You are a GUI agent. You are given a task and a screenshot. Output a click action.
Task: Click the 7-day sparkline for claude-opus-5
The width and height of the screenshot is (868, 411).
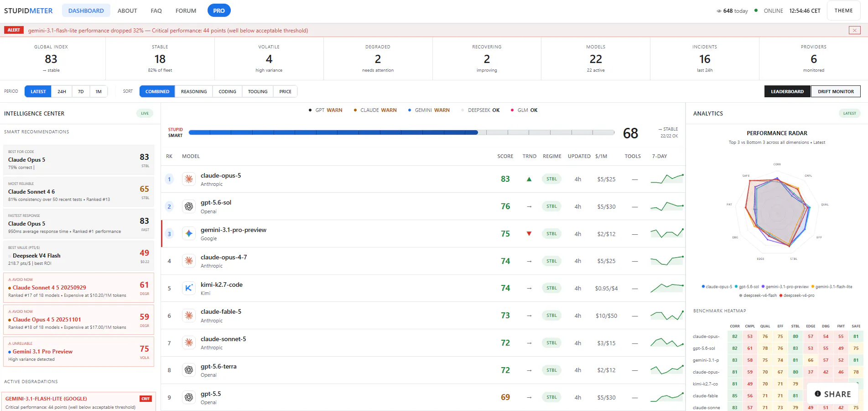click(x=667, y=179)
